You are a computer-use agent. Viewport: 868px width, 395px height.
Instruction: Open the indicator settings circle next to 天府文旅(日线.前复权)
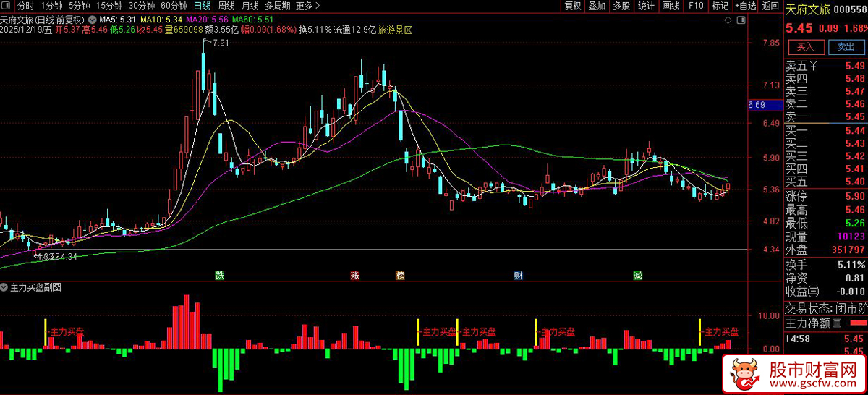tap(92, 19)
